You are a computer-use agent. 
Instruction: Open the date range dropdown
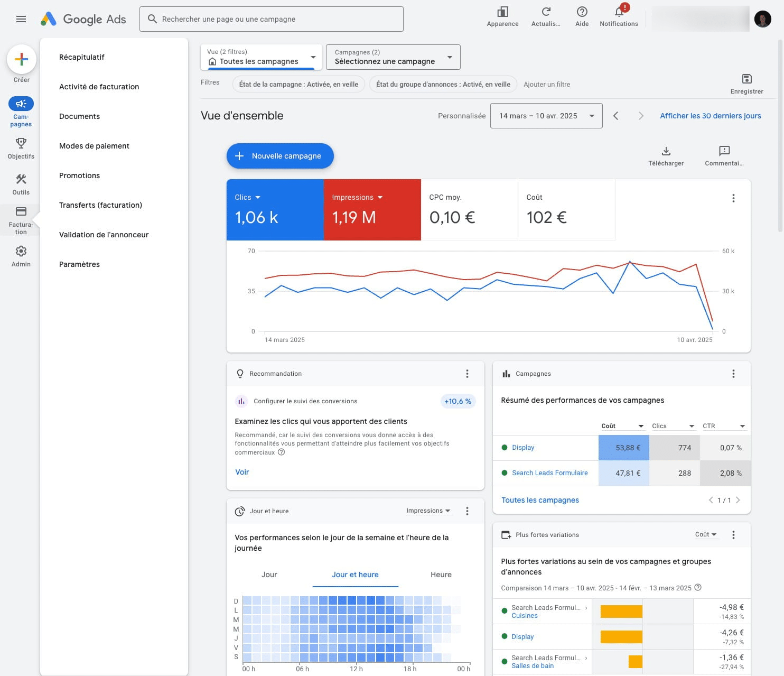click(x=546, y=116)
